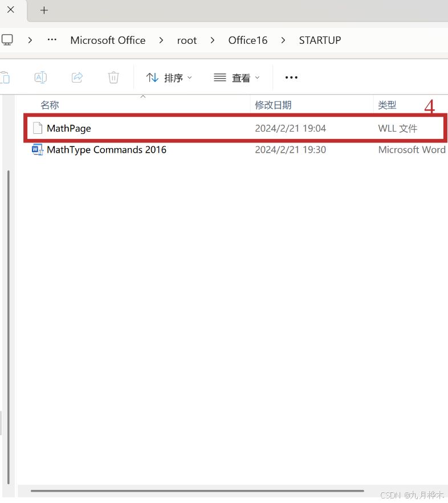Click the navigation pane vertical scrollbar
This screenshot has width=448, height=503.
click(9, 327)
